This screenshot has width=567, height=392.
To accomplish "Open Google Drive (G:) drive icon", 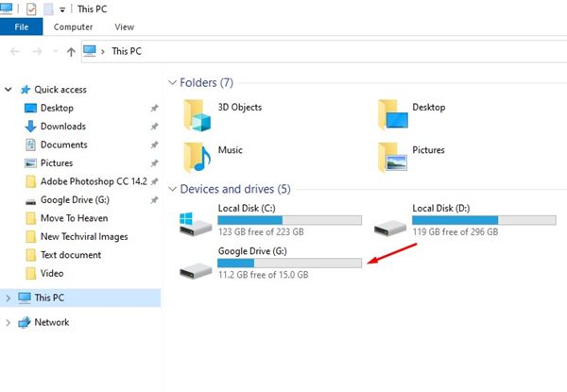I will pyautogui.click(x=196, y=270).
